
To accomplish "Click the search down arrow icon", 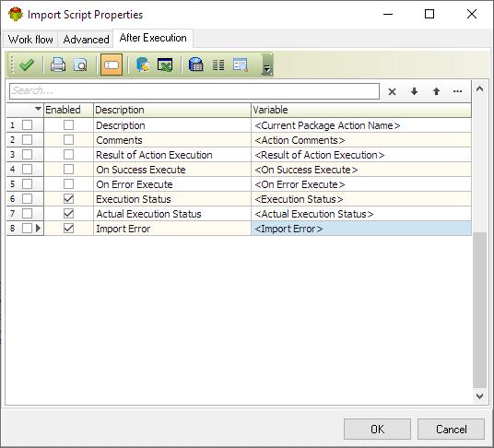I will (415, 91).
